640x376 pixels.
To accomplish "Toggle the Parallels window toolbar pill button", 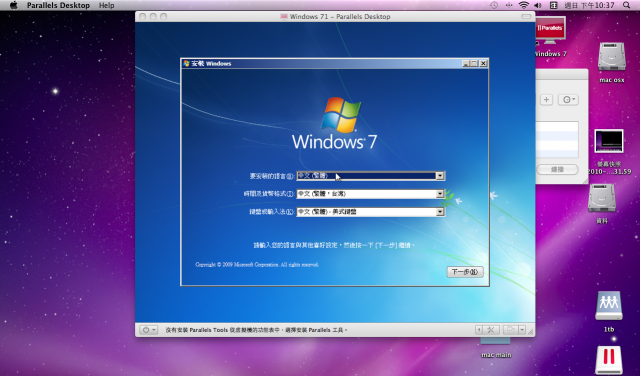I will tap(527, 17).
